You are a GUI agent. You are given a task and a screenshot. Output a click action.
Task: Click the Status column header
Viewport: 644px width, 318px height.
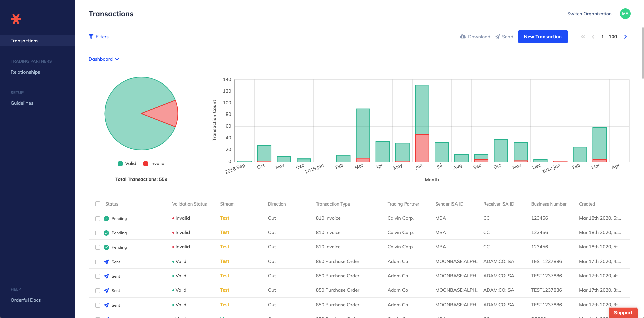112,204
